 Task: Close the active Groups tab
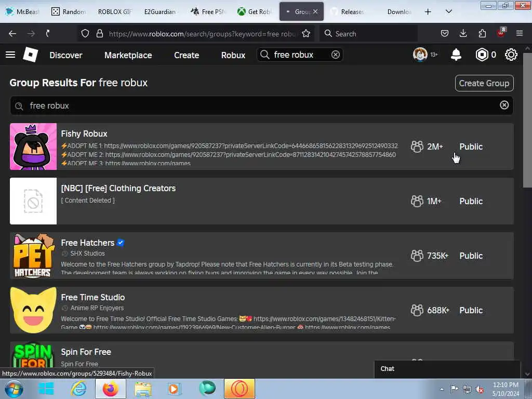[315, 11]
